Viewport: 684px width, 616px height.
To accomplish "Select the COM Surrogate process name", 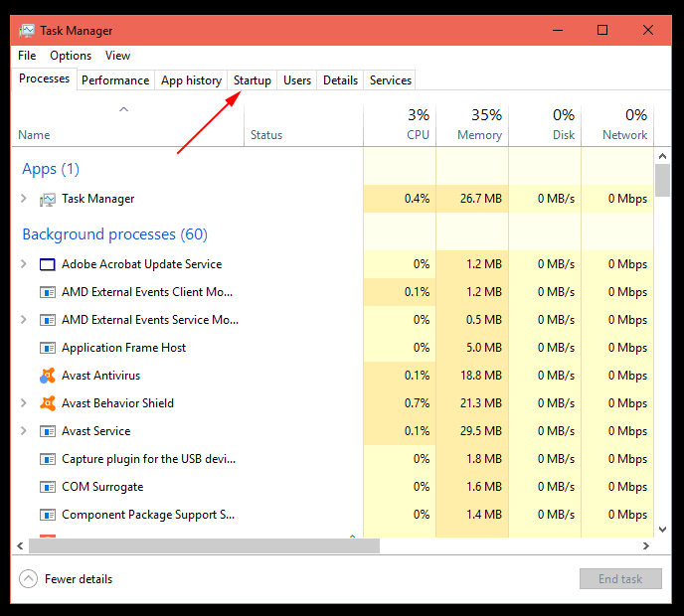I will pos(102,487).
